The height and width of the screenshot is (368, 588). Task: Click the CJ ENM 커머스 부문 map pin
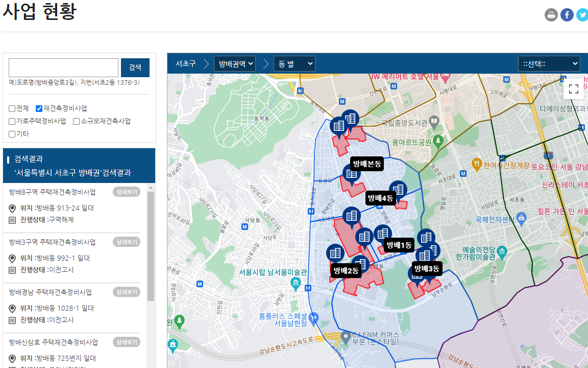click(x=346, y=337)
